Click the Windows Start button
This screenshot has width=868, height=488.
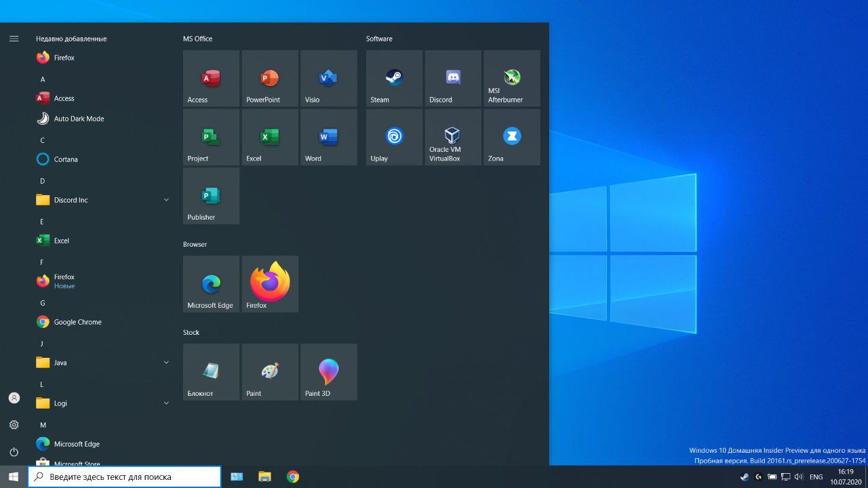pos(14,476)
